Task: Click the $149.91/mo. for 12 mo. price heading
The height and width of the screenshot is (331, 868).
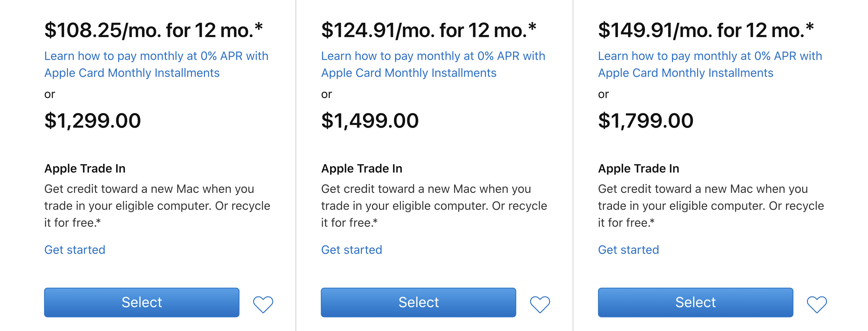Action: tap(706, 30)
